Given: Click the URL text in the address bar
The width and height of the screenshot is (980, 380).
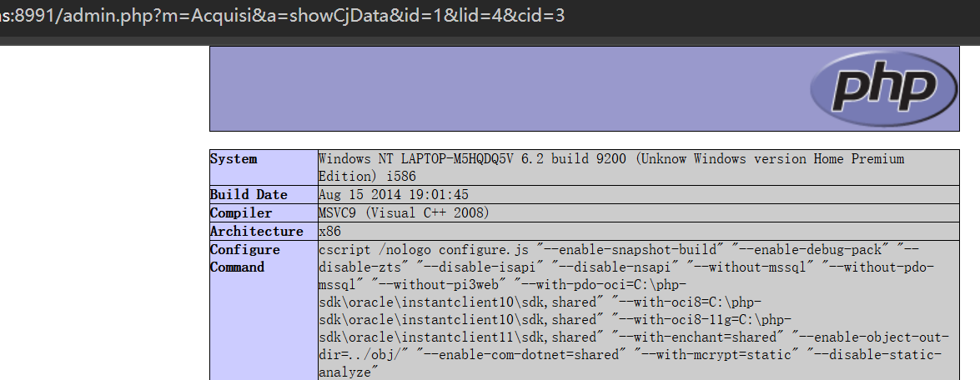Looking at the screenshot, I should coord(284,16).
